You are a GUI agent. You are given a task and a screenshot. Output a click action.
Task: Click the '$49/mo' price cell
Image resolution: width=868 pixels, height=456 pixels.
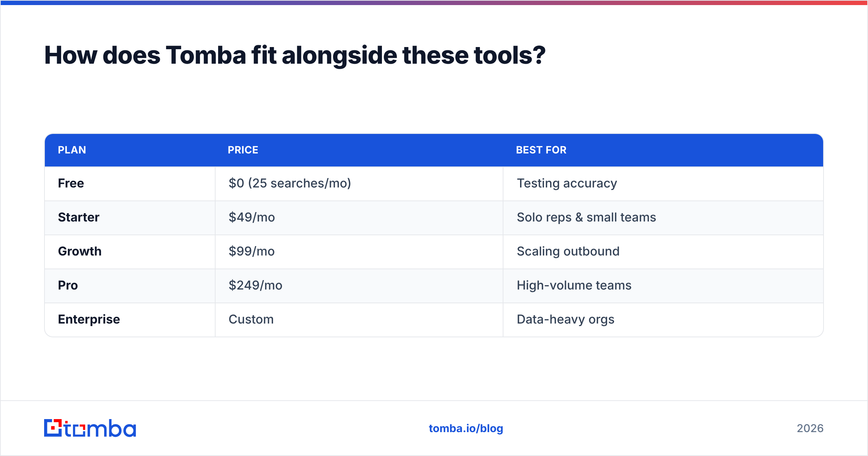coord(359,218)
